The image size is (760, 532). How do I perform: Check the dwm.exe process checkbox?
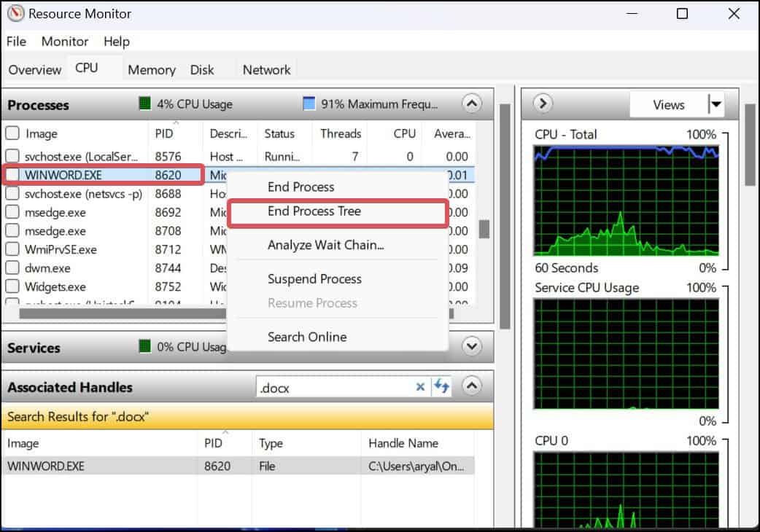pos(12,267)
